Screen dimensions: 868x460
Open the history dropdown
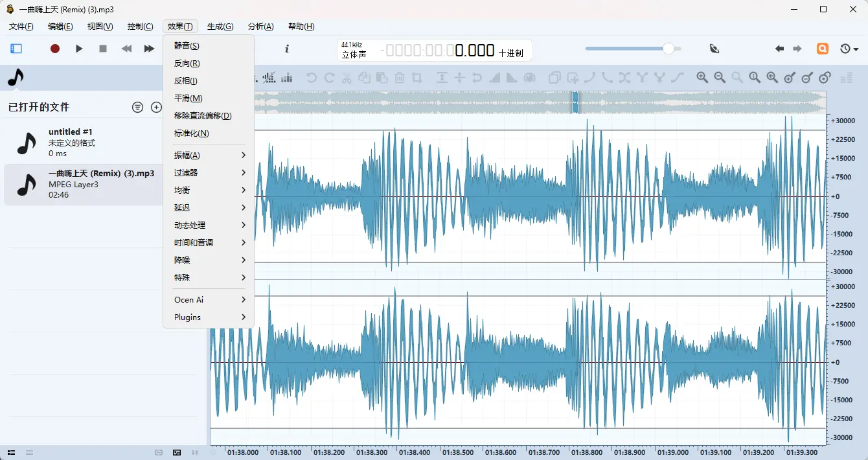coord(849,49)
